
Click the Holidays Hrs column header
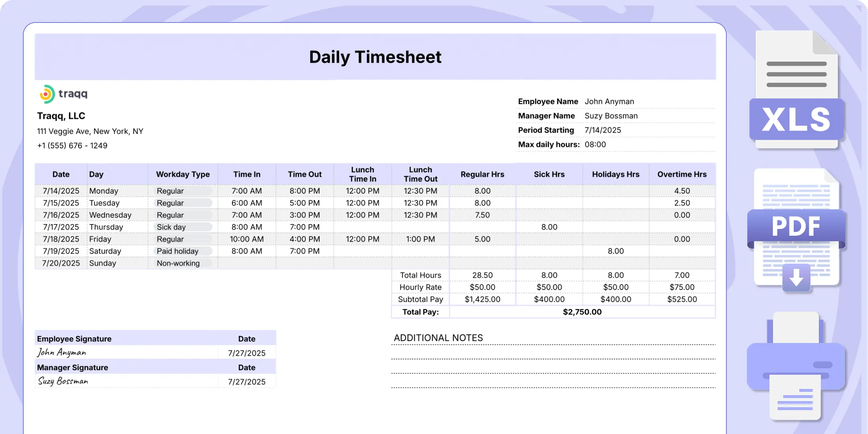coord(615,174)
